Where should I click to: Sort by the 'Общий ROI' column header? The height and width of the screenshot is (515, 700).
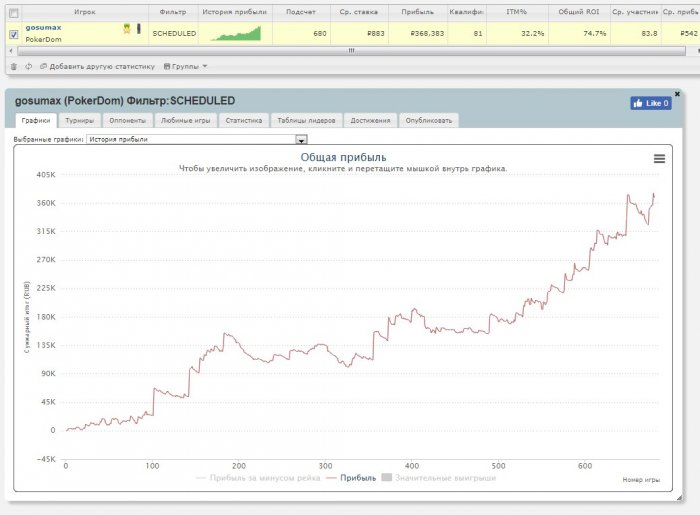pos(578,12)
